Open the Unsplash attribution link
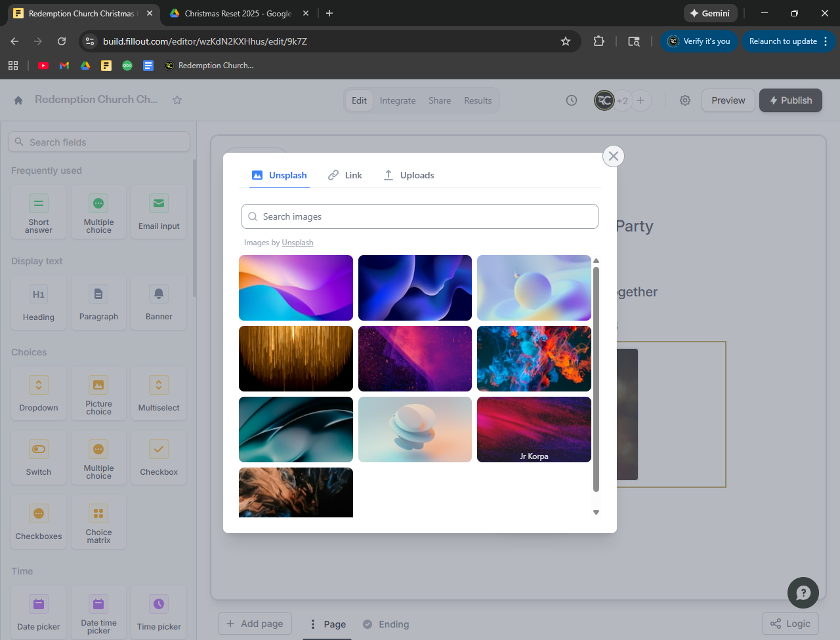 point(297,243)
